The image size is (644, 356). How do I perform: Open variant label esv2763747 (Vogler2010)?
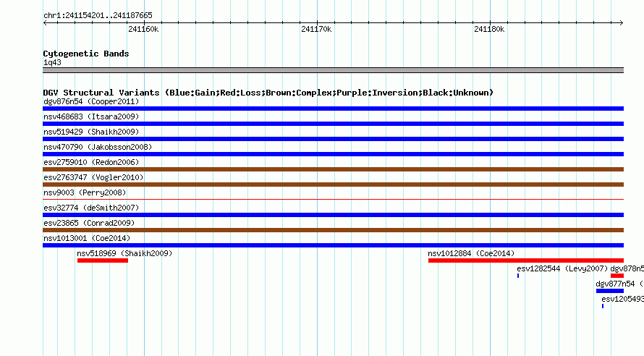pyautogui.click(x=93, y=177)
